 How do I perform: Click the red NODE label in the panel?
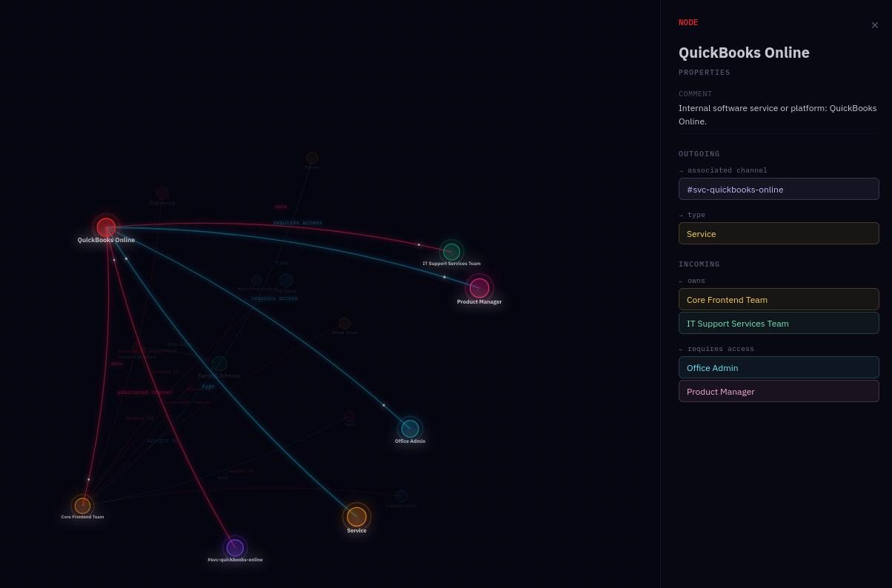(688, 22)
